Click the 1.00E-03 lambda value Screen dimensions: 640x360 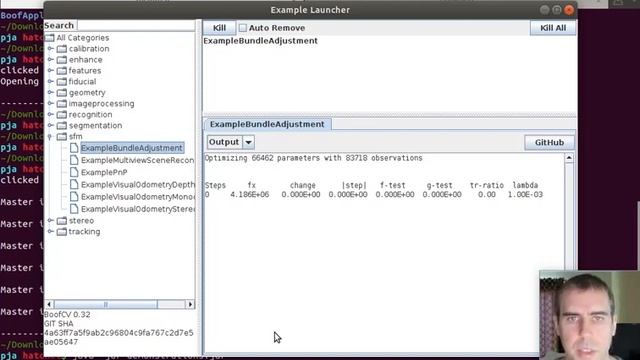pos(525,195)
